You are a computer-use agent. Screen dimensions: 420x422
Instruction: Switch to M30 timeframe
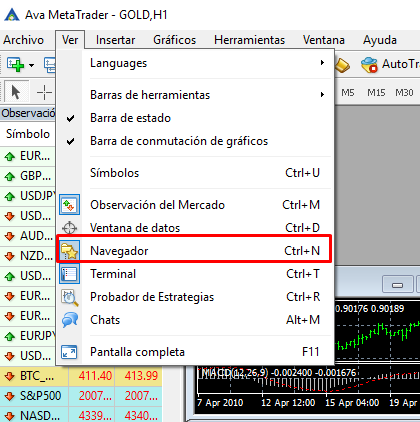404,92
